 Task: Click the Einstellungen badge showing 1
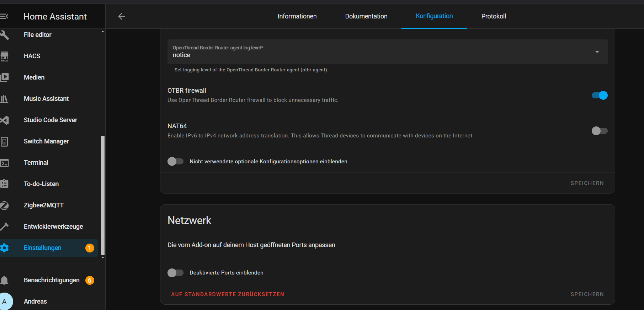click(90, 248)
